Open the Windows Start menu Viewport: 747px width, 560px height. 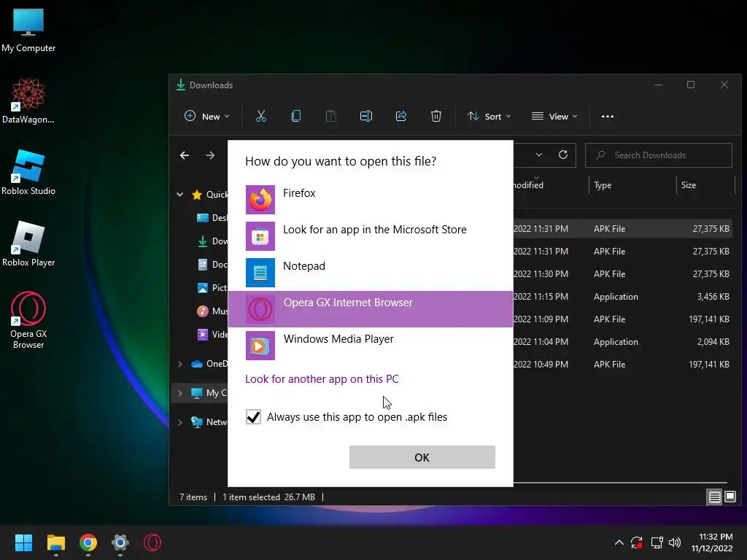[23, 542]
